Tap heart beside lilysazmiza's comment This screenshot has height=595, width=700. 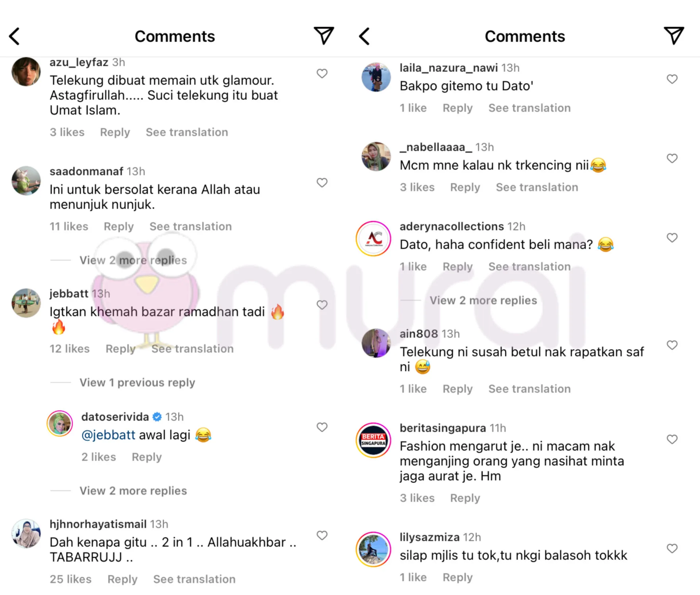pos(672,548)
